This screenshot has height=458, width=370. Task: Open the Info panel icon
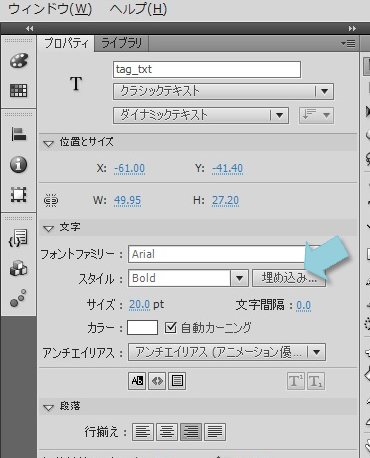(19, 165)
